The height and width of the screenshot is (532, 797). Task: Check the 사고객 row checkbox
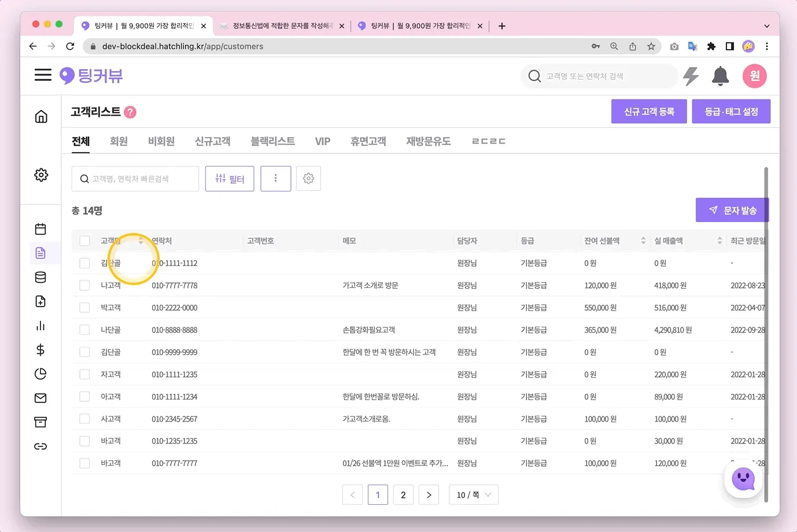point(84,419)
